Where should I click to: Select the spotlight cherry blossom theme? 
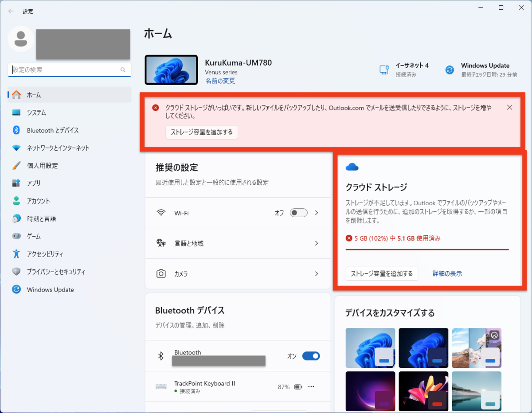pos(477,348)
